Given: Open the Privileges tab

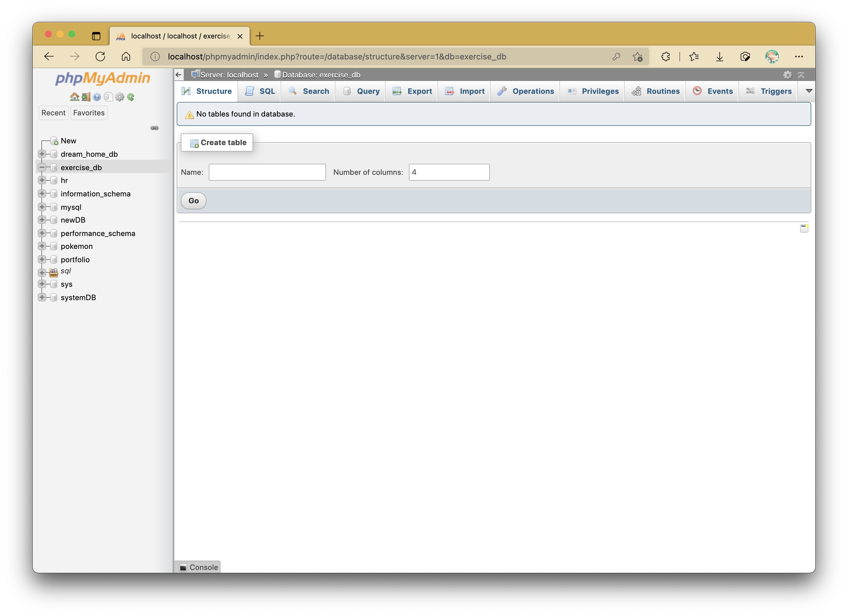Looking at the screenshot, I should (592, 91).
